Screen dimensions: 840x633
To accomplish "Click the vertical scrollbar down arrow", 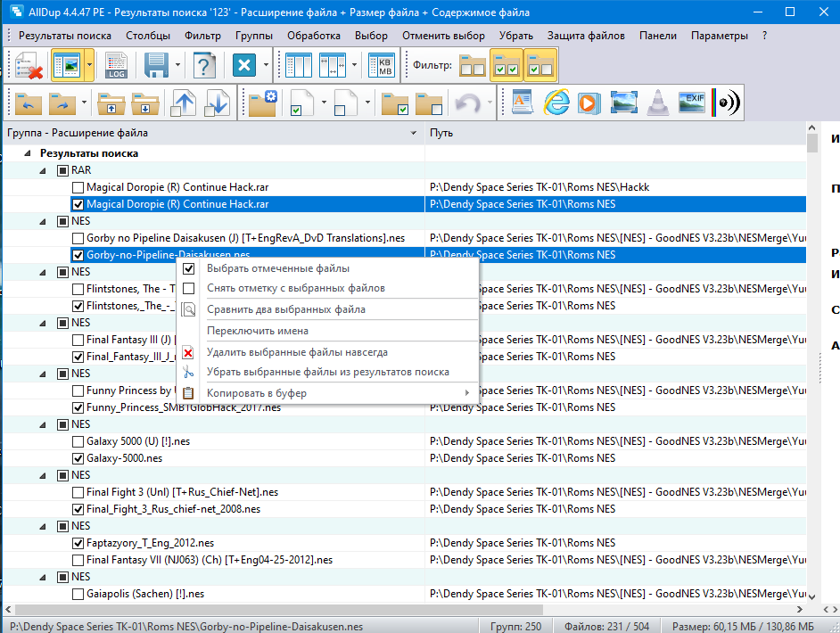I will [811, 598].
